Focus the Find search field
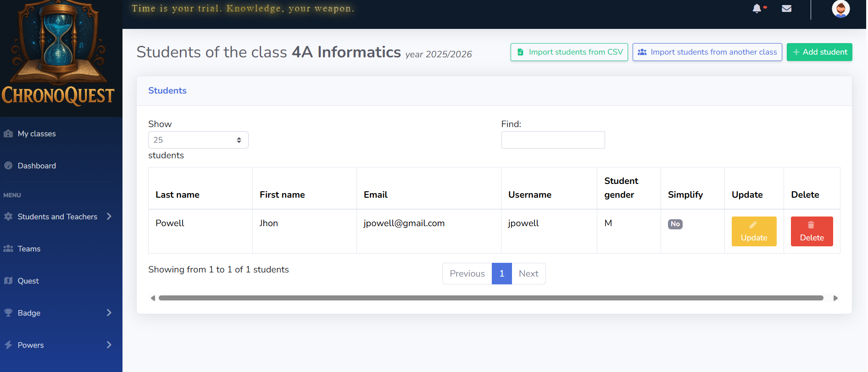This screenshot has width=868, height=372. 553,140
